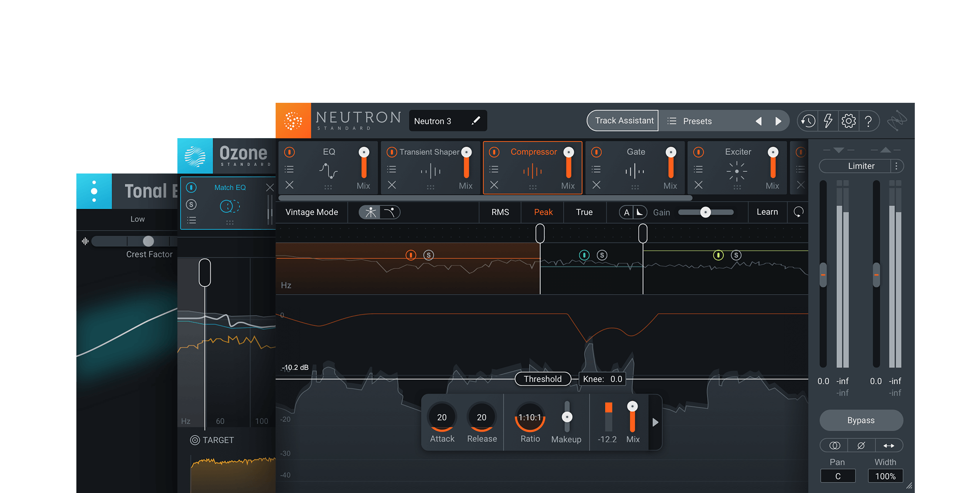Toggle the Compressor module power button

(x=494, y=152)
